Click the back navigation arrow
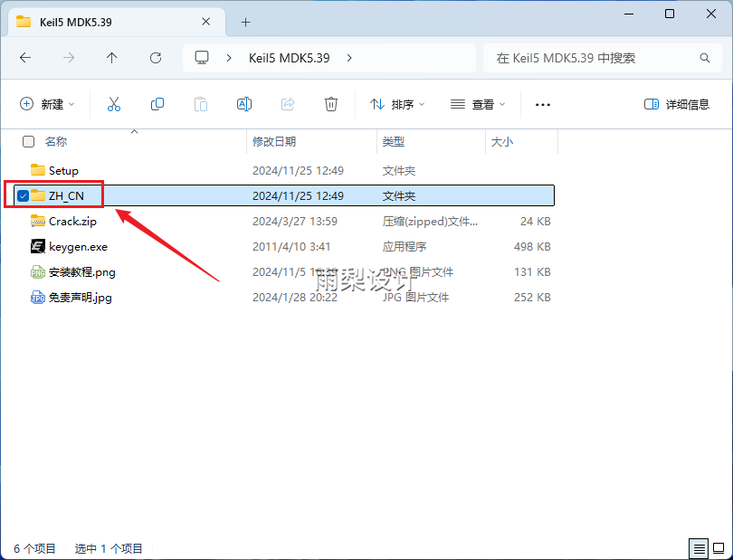Viewport: 733px width, 560px height. point(25,57)
